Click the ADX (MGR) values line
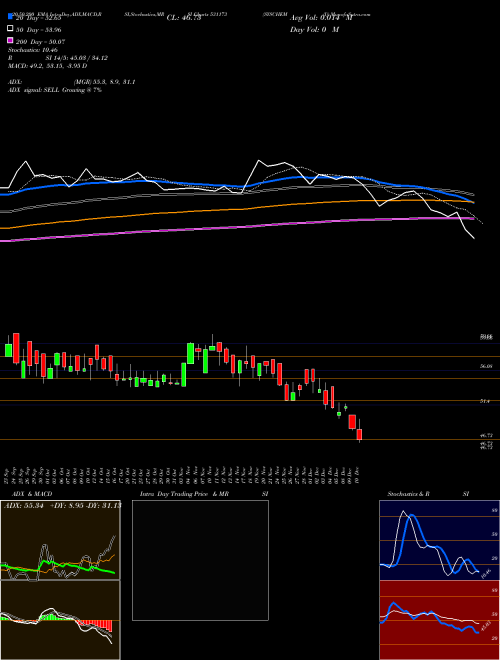This screenshot has height=660, width=500. (72, 82)
